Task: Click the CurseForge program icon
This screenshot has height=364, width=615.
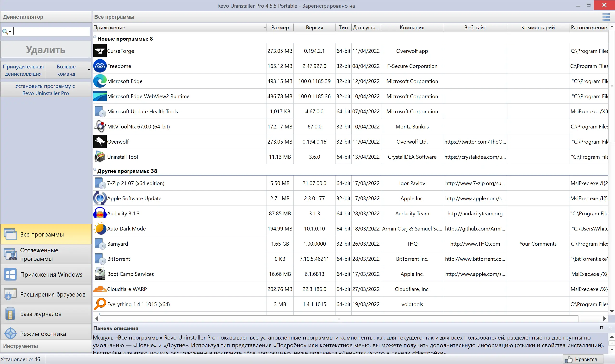Action: 100,51
